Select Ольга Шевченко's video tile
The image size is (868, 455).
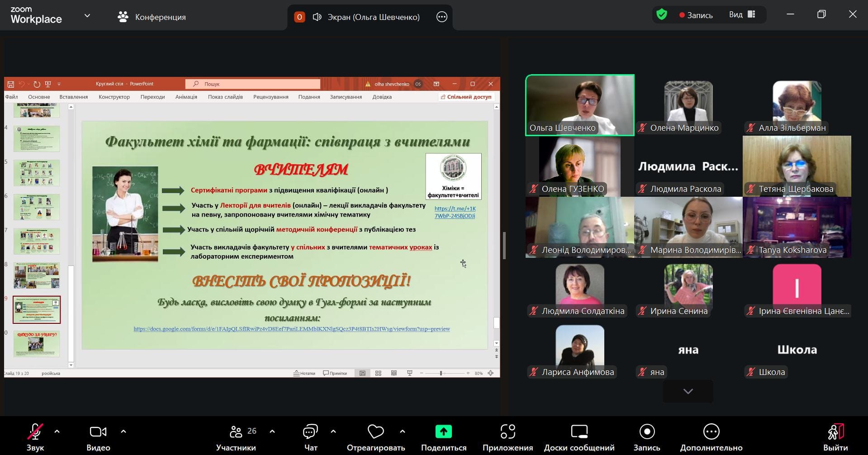(x=579, y=105)
